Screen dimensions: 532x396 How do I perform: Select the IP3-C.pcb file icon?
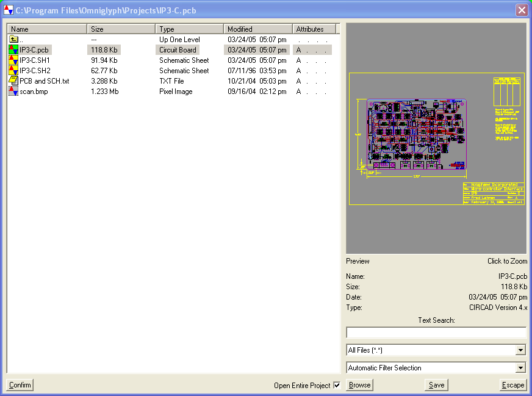tap(13, 50)
